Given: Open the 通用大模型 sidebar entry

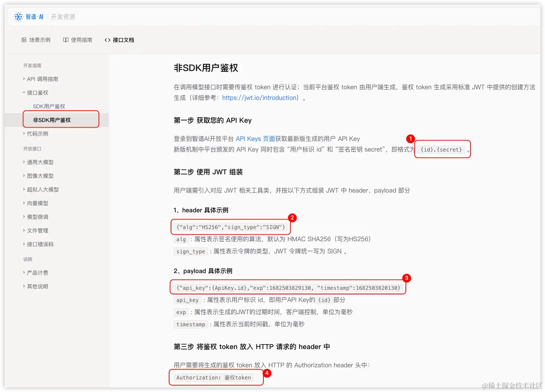Looking at the screenshot, I should point(40,162).
